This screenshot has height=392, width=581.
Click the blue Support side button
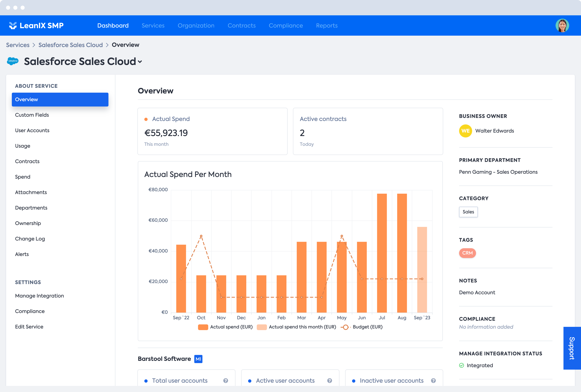pos(572,348)
